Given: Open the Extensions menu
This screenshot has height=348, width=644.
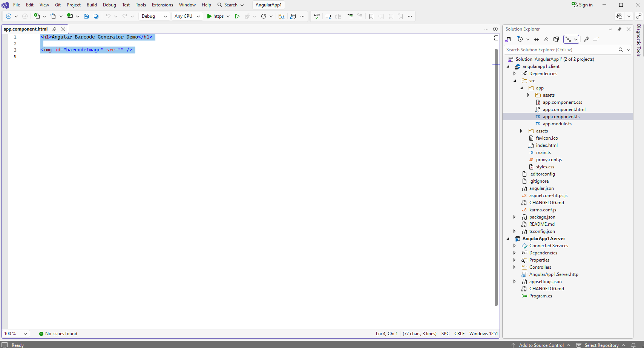Looking at the screenshot, I should tap(162, 5).
